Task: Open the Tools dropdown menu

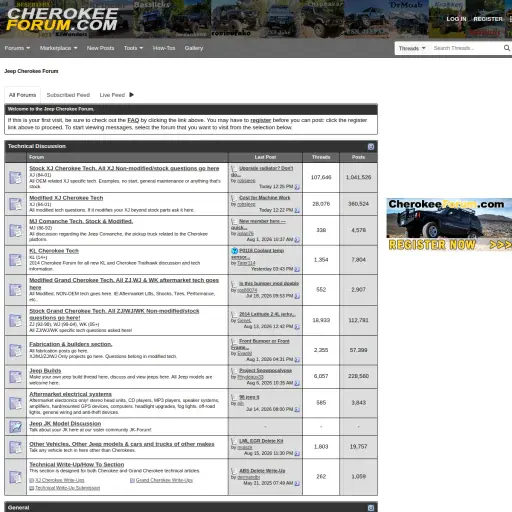Action: [133, 48]
